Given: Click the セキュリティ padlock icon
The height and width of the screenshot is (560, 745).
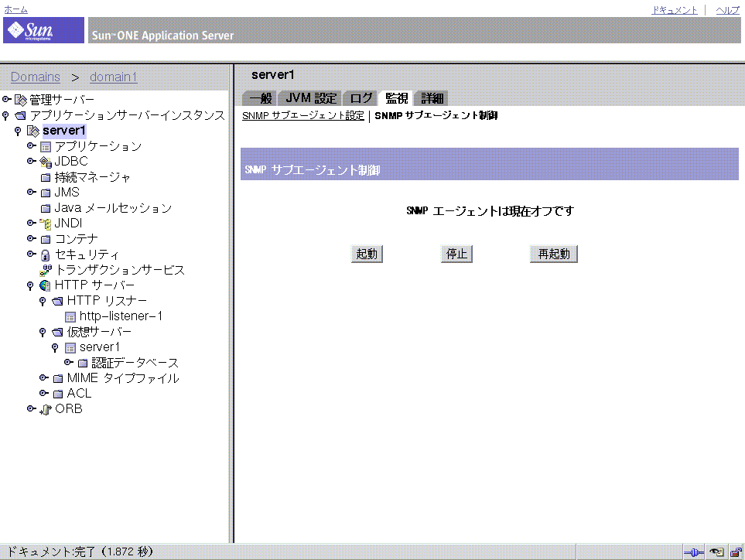Looking at the screenshot, I should (x=45, y=255).
